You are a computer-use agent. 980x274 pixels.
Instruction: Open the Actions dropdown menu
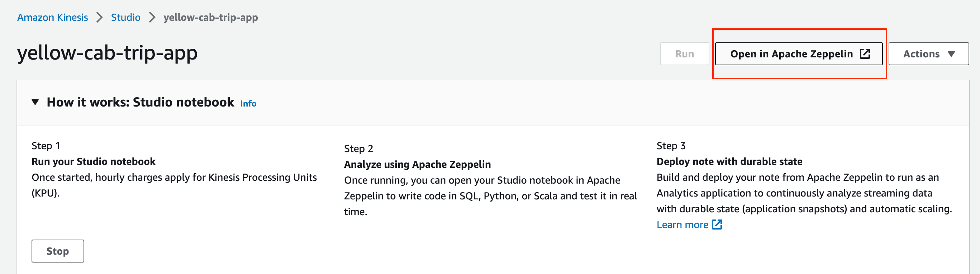click(x=929, y=54)
